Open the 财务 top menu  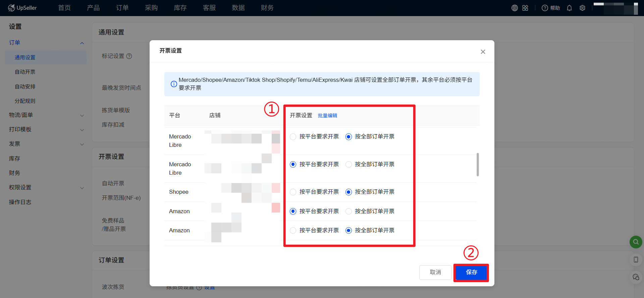tap(267, 8)
